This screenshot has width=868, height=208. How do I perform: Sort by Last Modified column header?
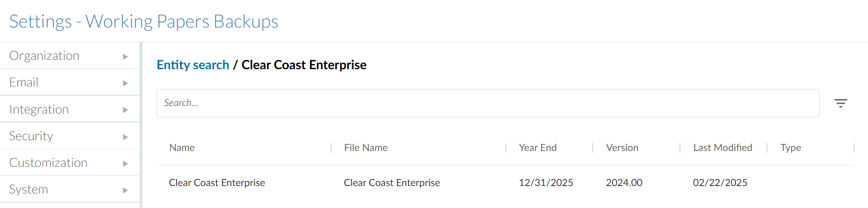[x=722, y=148]
